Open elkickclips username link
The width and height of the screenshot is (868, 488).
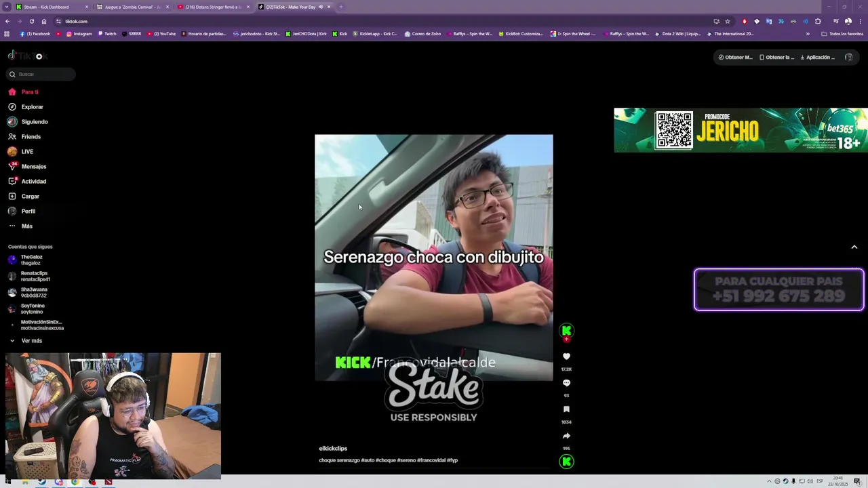(x=333, y=449)
